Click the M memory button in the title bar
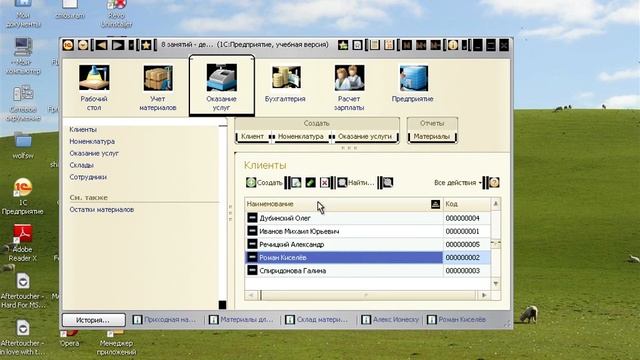640x360 pixels. pos(407,45)
